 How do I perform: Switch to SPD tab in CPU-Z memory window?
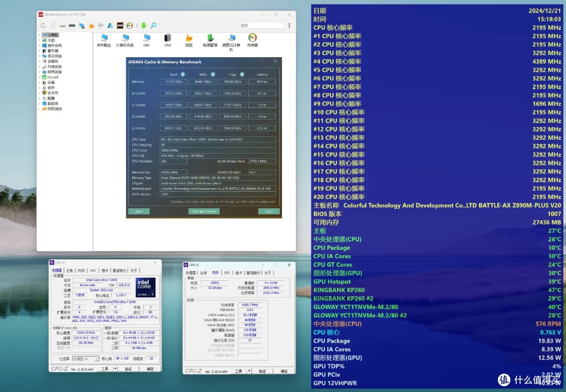pos(227,273)
